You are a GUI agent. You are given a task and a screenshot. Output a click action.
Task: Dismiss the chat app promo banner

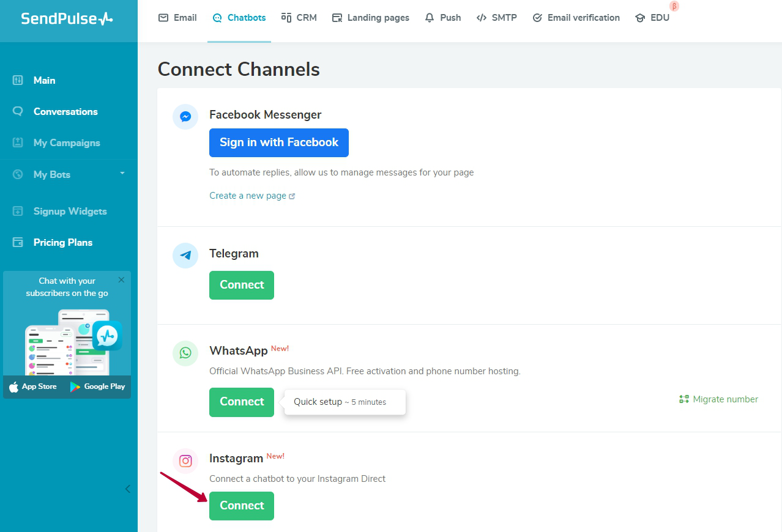point(121,279)
